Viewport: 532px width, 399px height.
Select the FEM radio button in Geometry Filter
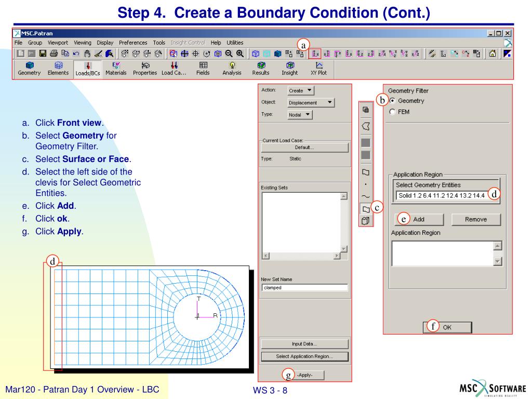click(393, 112)
